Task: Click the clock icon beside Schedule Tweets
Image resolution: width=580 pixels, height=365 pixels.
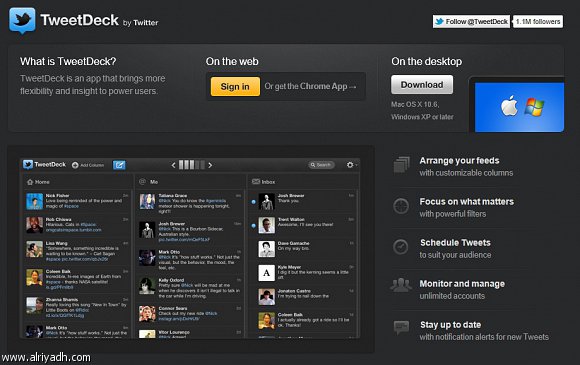Action: (x=401, y=247)
